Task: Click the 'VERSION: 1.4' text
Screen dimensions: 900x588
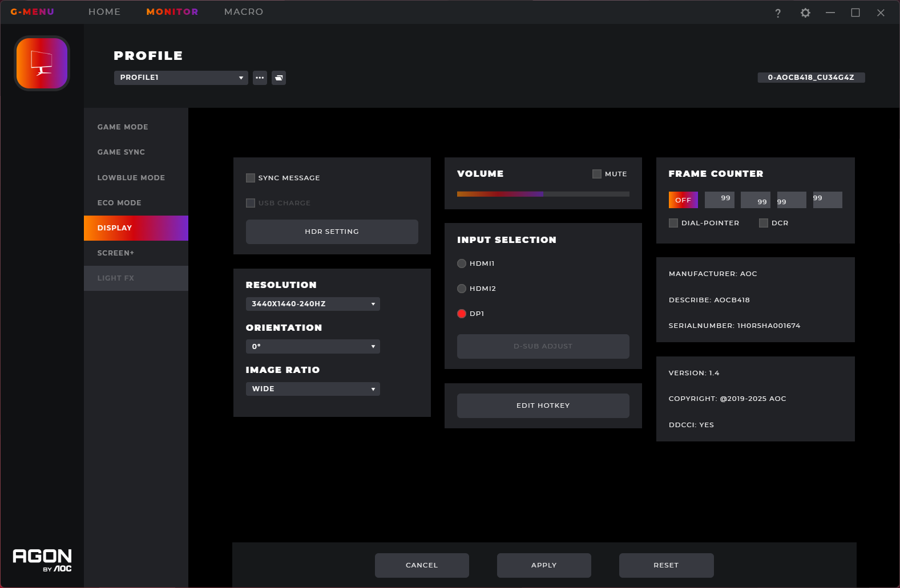Action: tap(694, 373)
